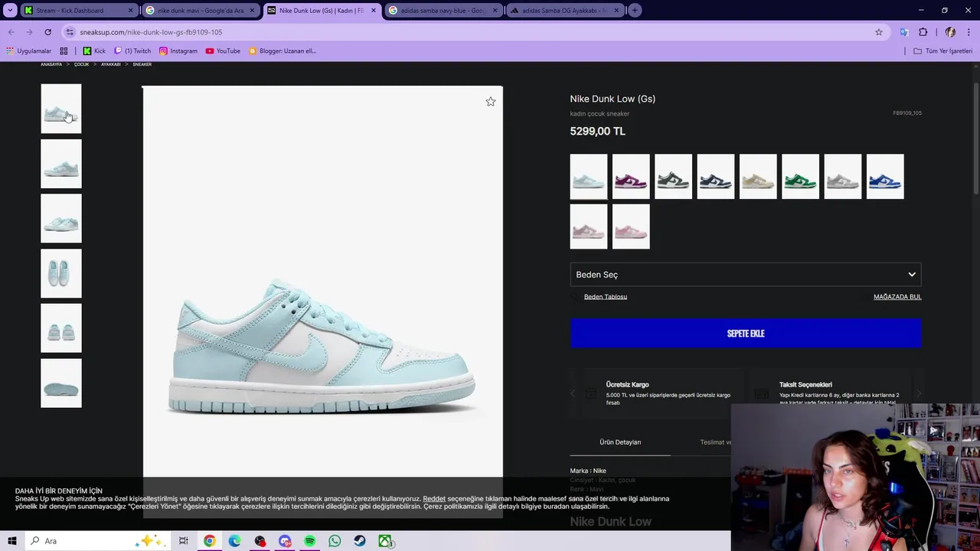This screenshot has height=551, width=980.
Task: Open tab search dropdown arrow
Action: pos(10,11)
